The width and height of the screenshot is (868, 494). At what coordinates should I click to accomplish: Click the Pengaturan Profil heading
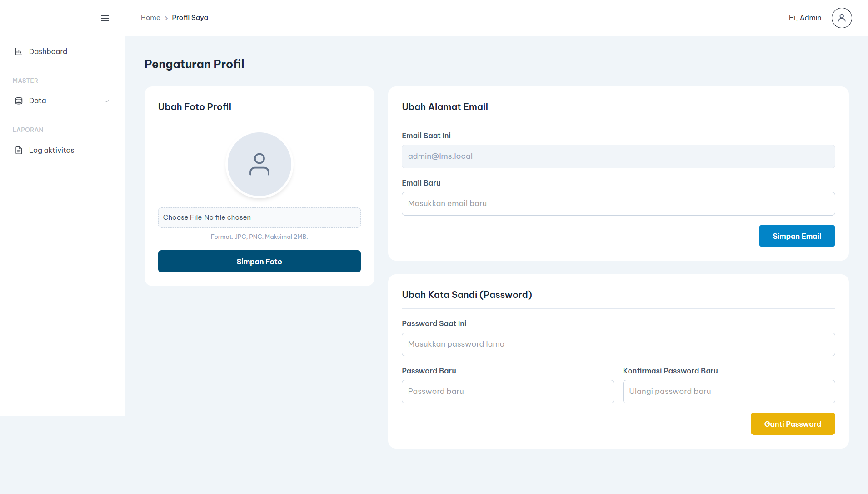[x=194, y=64]
